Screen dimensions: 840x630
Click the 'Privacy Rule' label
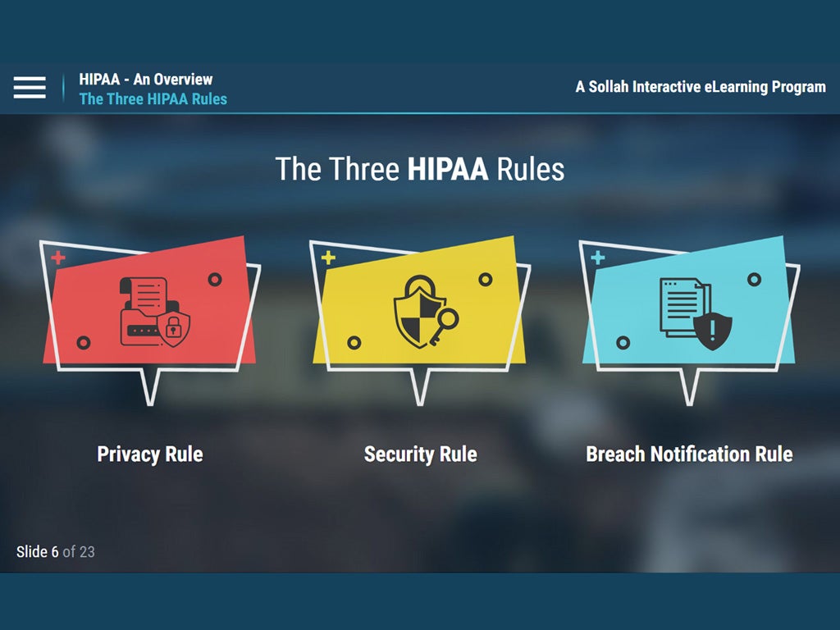(150, 454)
